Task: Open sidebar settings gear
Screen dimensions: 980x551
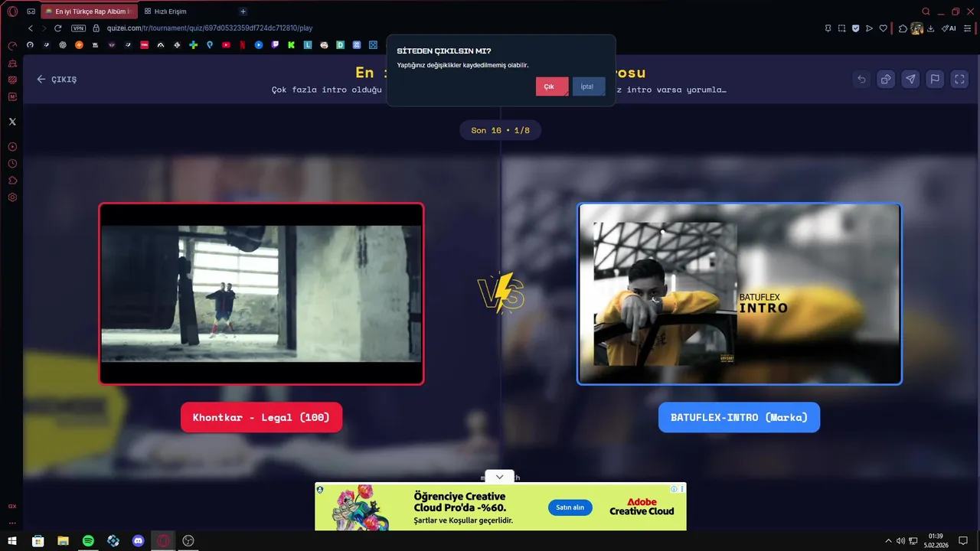Action: pos(12,197)
